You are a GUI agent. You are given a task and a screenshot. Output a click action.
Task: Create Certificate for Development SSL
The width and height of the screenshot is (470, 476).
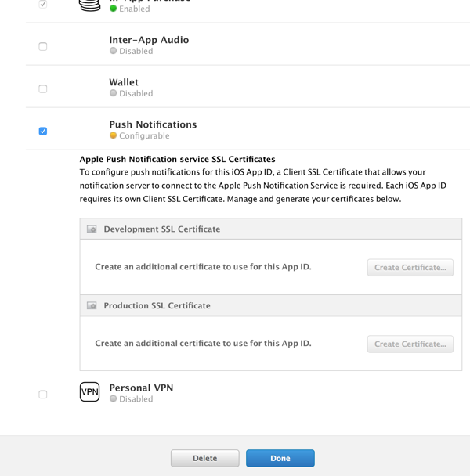point(410,267)
